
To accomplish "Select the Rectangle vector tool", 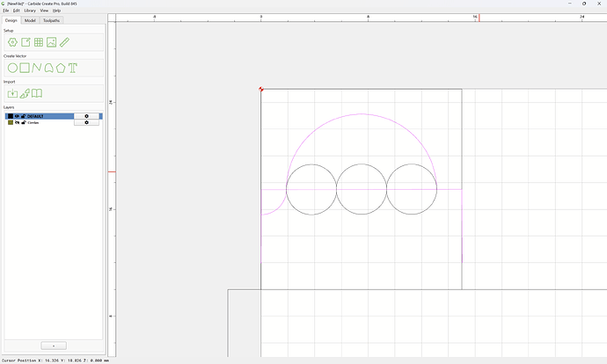I will [25, 68].
